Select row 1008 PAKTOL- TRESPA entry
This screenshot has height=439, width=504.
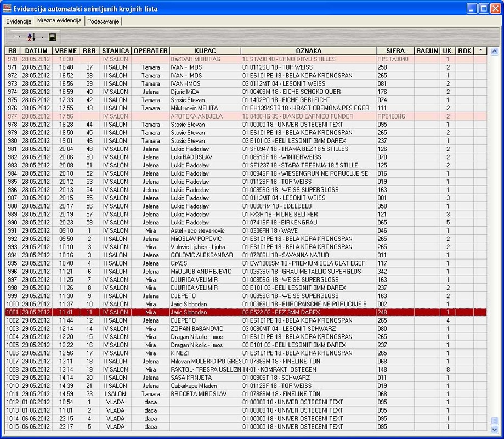[x=205, y=369]
